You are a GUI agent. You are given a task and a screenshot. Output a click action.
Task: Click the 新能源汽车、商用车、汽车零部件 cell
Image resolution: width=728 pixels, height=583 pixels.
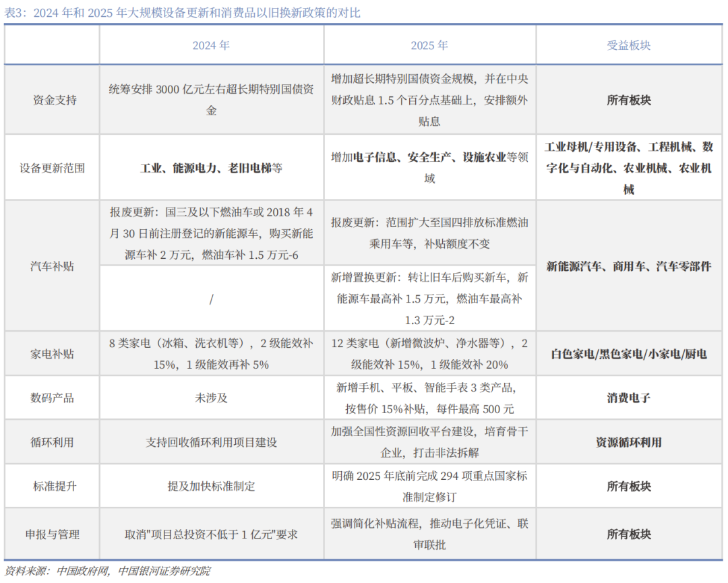[628, 266]
